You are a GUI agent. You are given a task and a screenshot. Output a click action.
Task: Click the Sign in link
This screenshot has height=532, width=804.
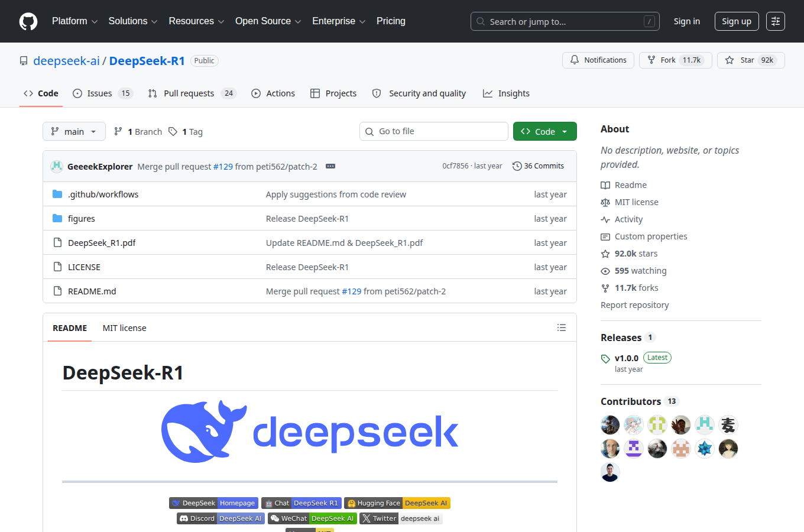pos(686,21)
